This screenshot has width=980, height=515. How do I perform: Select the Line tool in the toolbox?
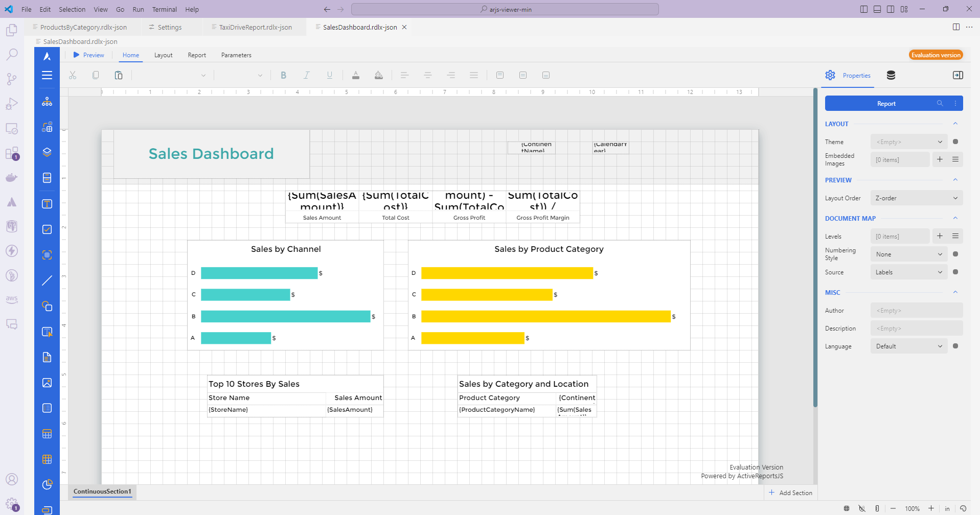(x=47, y=280)
